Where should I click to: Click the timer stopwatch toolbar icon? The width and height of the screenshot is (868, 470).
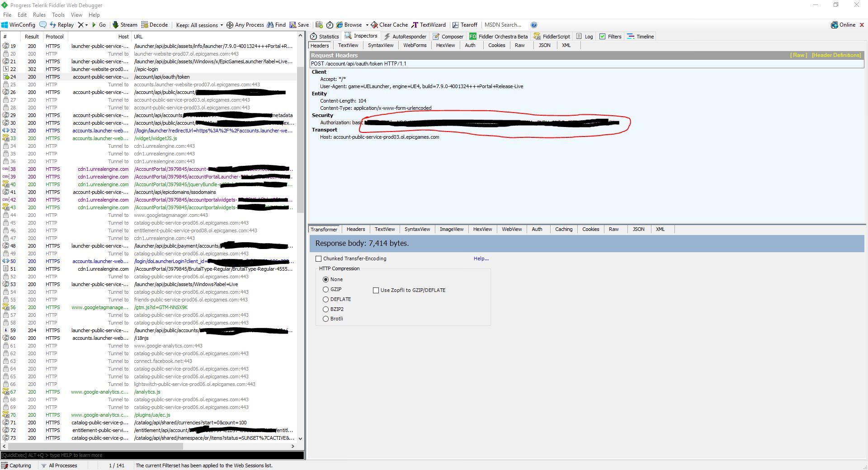pos(330,25)
